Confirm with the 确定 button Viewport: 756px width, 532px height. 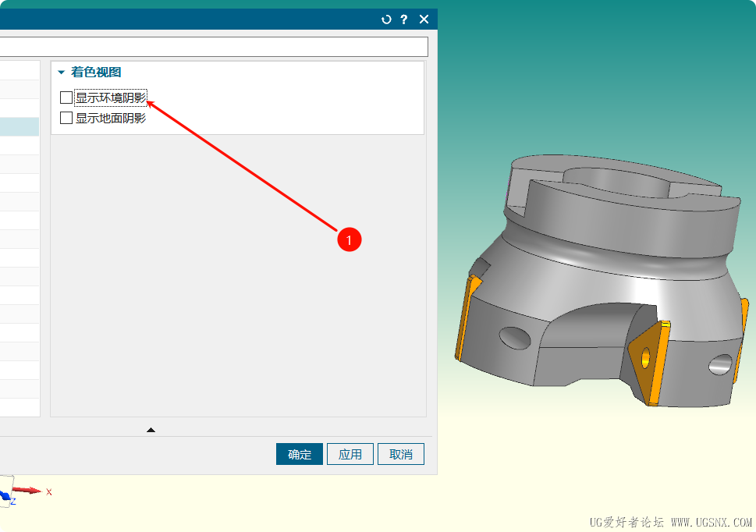pyautogui.click(x=300, y=454)
